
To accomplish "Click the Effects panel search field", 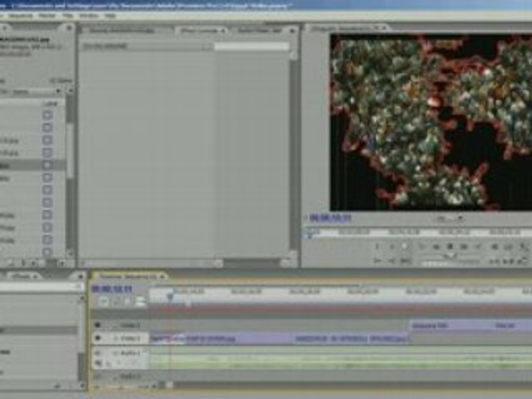I will click(x=40, y=287).
